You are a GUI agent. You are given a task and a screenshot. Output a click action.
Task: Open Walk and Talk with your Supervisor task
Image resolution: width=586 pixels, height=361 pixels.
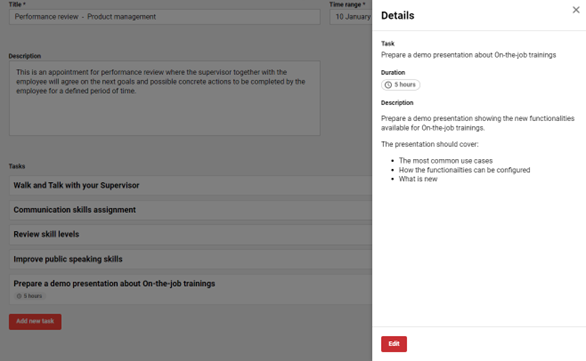pyautogui.click(x=191, y=185)
